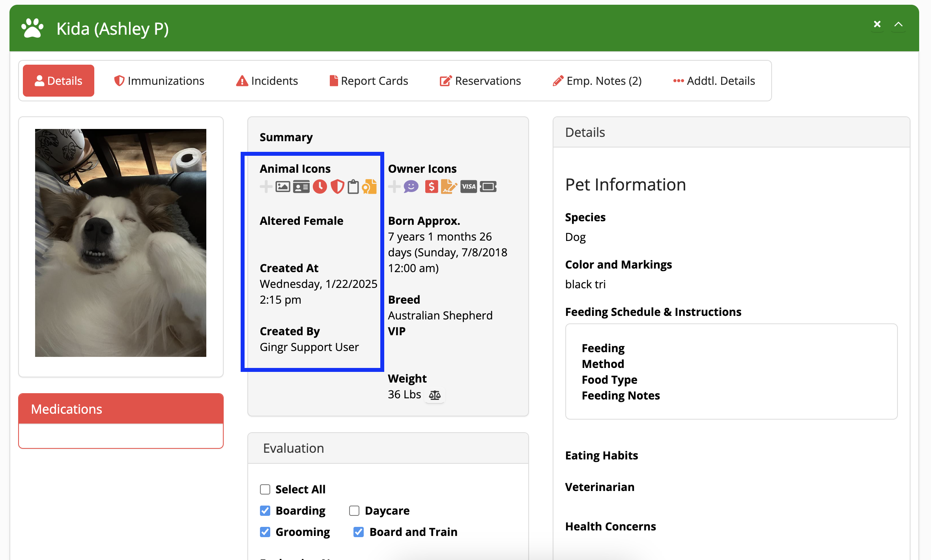Viewport: 931px width, 560px height.
Task: Click the 'black tri' color value
Action: (585, 284)
